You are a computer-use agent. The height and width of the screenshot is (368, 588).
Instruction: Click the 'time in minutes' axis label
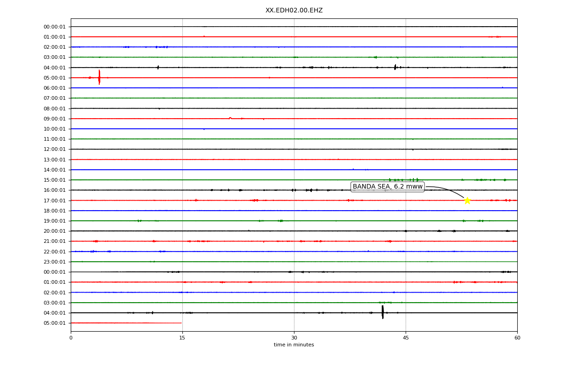click(294, 345)
